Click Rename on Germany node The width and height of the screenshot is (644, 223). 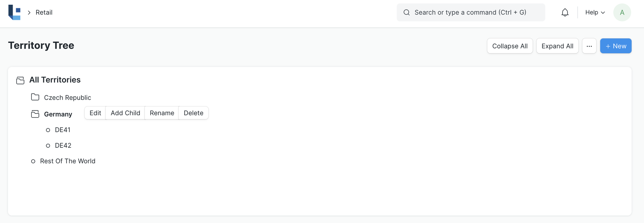coord(162,113)
